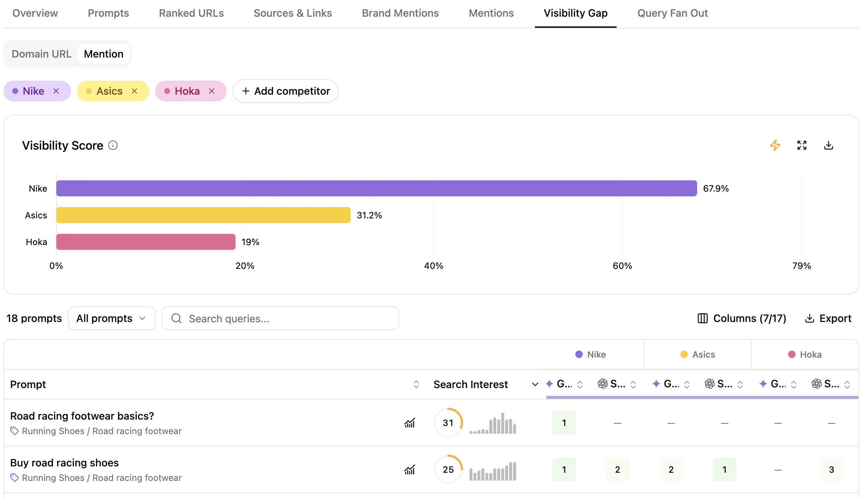Image resolution: width=868 pixels, height=498 pixels.
Task: Sort Asics Gemini column
Action: click(x=687, y=384)
